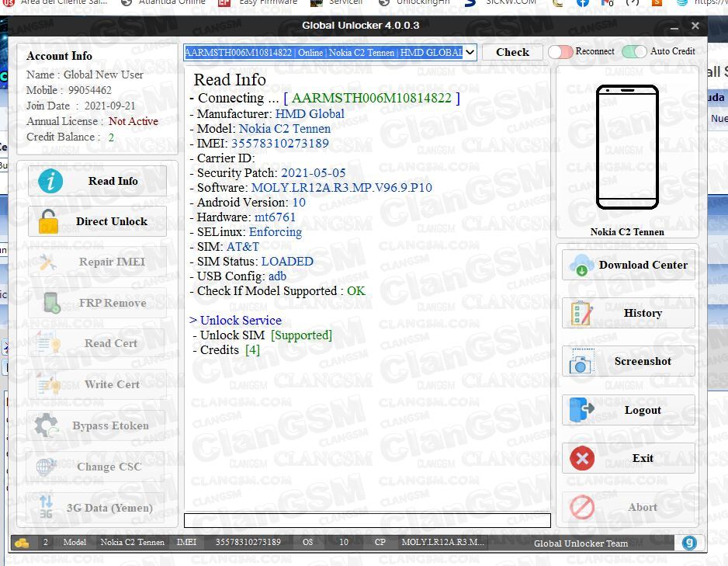728x566 pixels.
Task: Click the coins credit icon in status bar
Action: click(x=22, y=543)
